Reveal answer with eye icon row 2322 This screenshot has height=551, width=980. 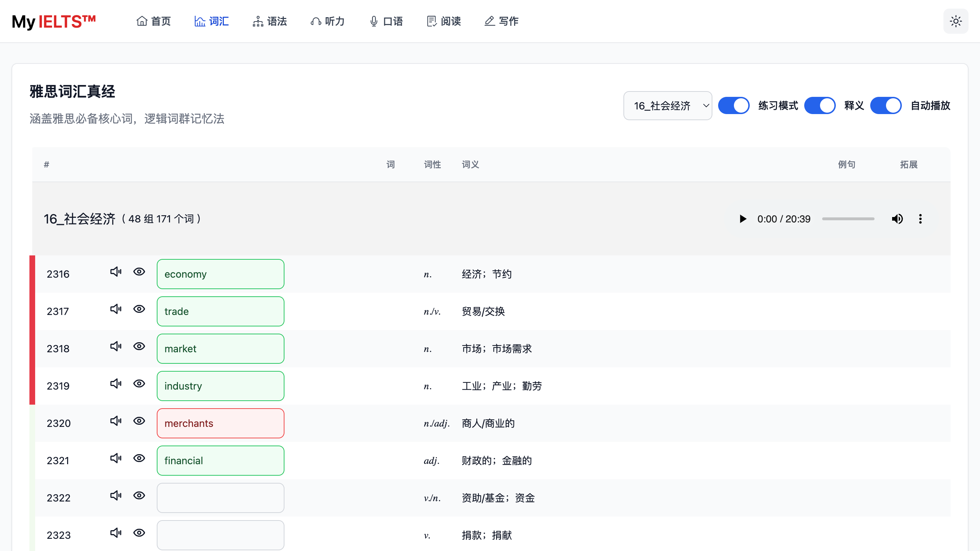click(x=139, y=495)
